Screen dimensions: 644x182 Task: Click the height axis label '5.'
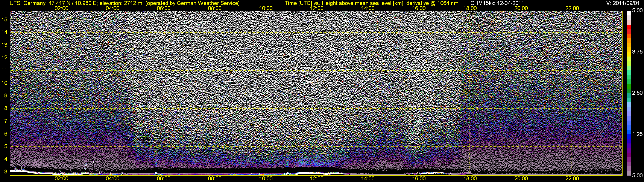click(x=6, y=146)
